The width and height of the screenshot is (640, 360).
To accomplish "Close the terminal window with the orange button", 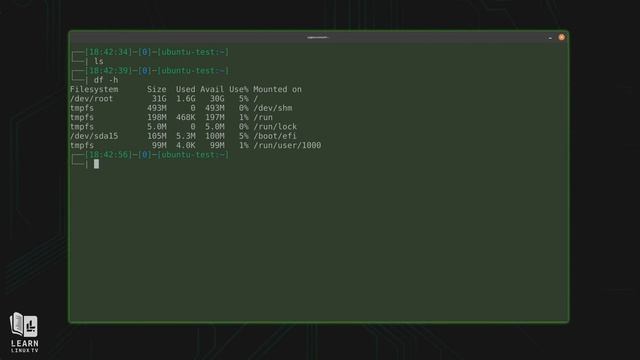I will 562,37.
